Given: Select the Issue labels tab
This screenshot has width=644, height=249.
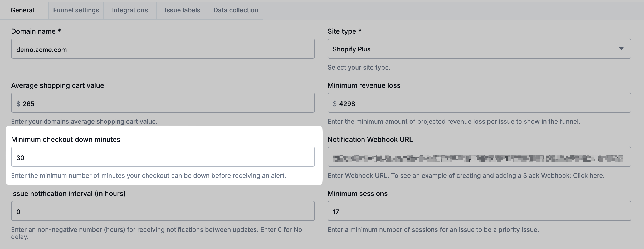Looking at the screenshot, I should click(x=182, y=10).
